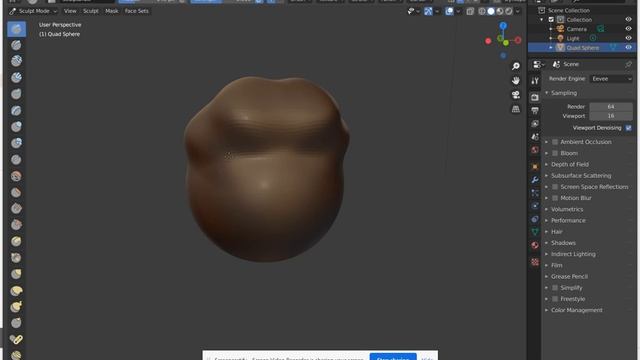Open properties editor type dropdown
Image resolution: width=640 pixels, height=360 pixels.
coord(538,64)
